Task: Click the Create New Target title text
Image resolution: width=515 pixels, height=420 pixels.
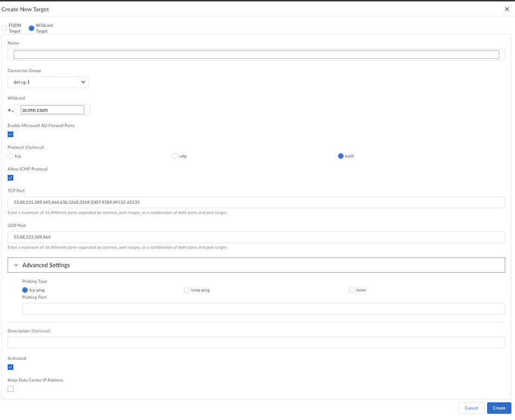Action: coord(25,9)
